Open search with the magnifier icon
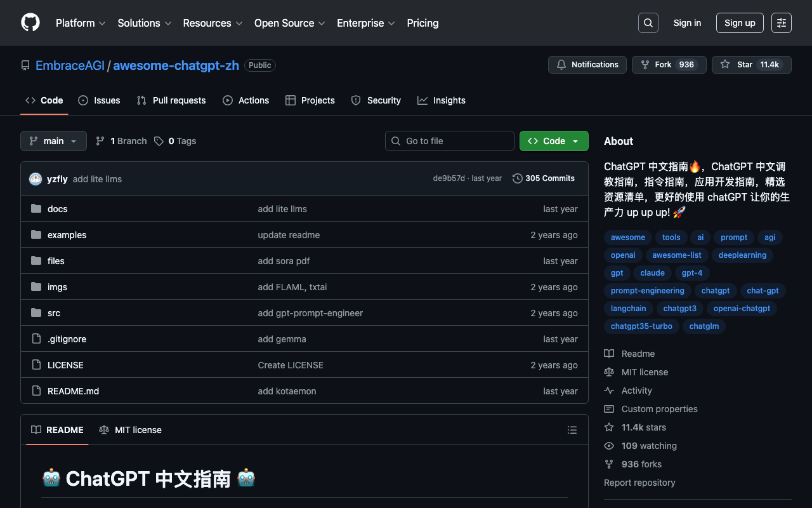 pos(648,23)
